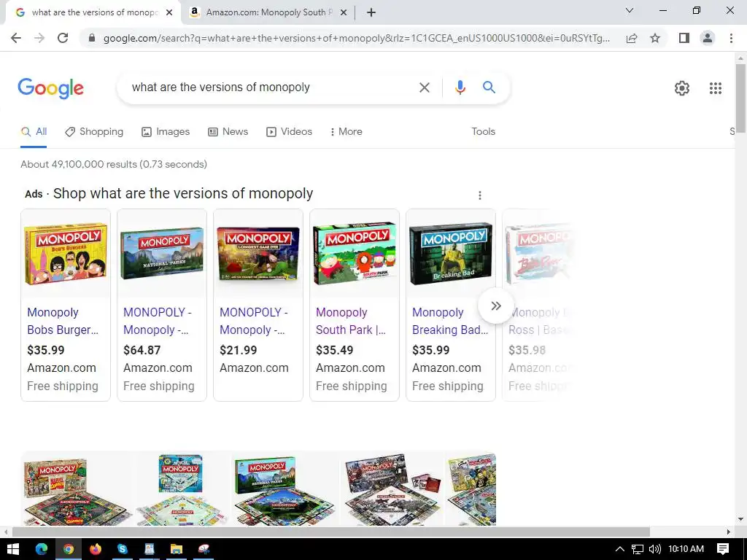
Task: Share this page via the address bar icon
Action: click(632, 38)
